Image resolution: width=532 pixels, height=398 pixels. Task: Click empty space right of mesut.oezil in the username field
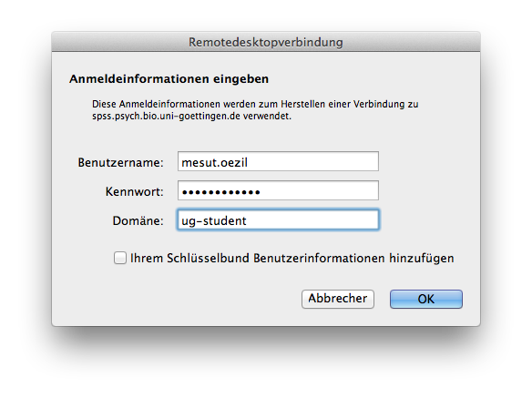pyautogui.click(x=312, y=161)
